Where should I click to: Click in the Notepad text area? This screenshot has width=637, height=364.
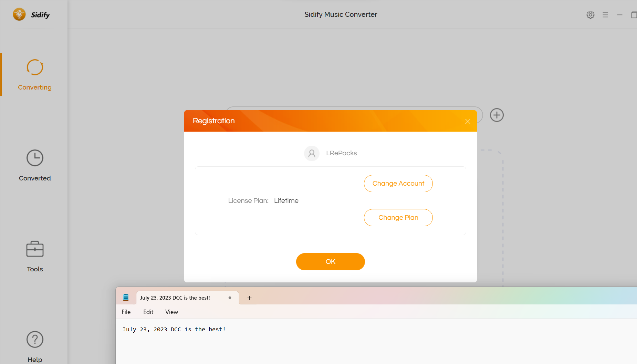(x=344, y=344)
